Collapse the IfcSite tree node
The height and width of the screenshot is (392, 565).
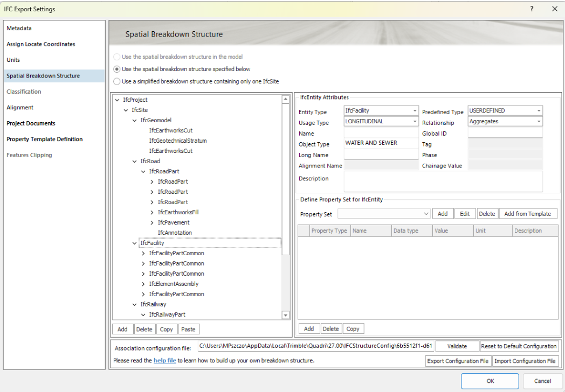pos(126,110)
